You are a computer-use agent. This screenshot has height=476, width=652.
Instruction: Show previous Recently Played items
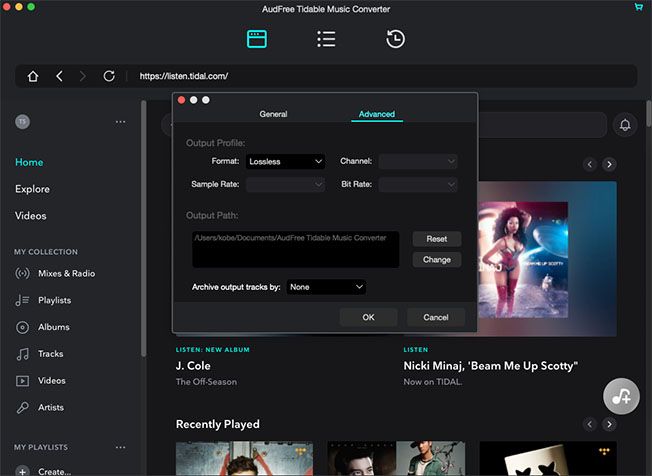(x=590, y=424)
